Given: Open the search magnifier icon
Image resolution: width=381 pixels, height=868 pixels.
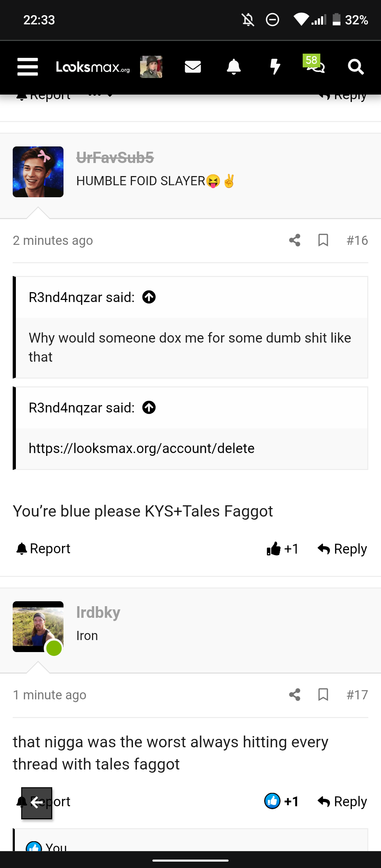Looking at the screenshot, I should [x=356, y=67].
